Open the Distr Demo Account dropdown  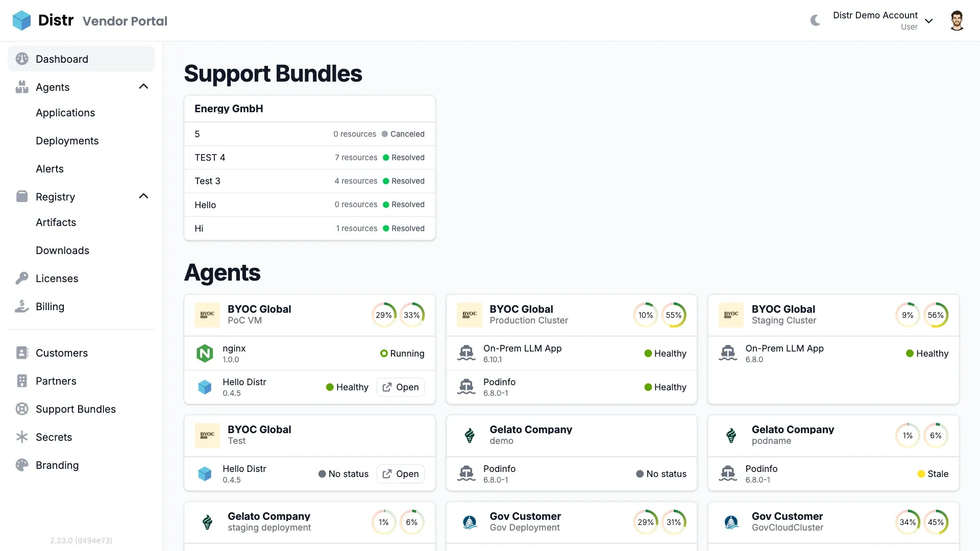point(883,20)
